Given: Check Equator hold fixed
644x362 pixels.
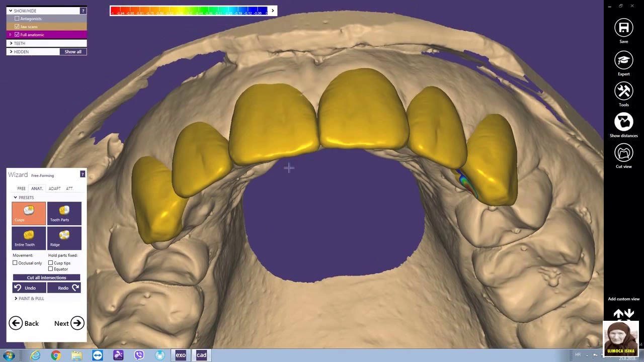Looking at the screenshot, I should 50,269.
